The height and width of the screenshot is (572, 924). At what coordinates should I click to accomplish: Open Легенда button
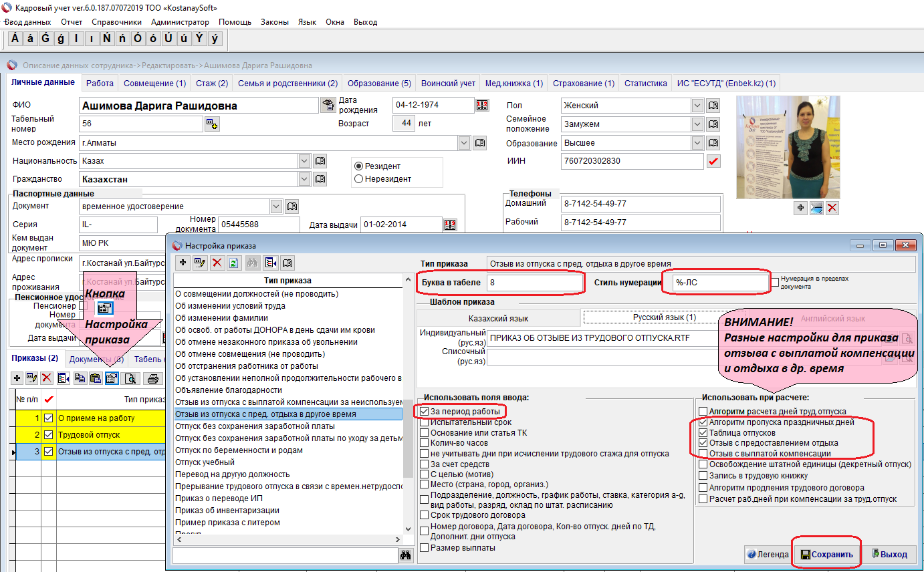coord(768,555)
